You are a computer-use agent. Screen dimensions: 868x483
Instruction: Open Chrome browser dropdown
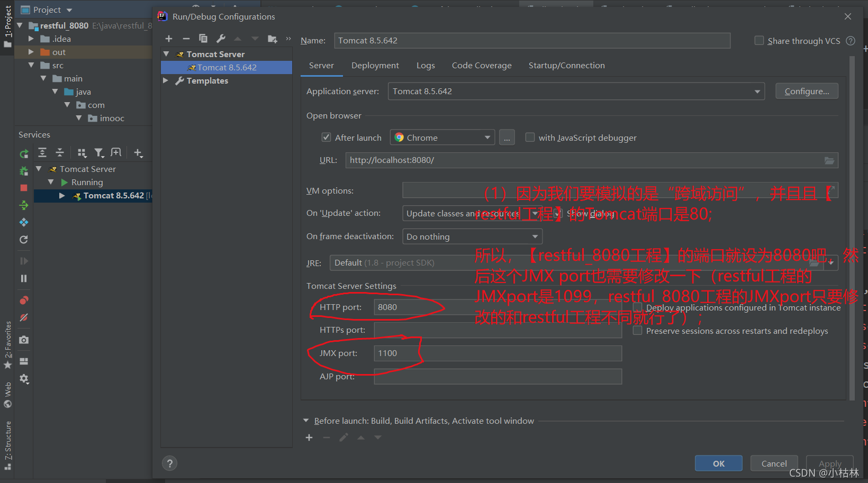point(442,138)
